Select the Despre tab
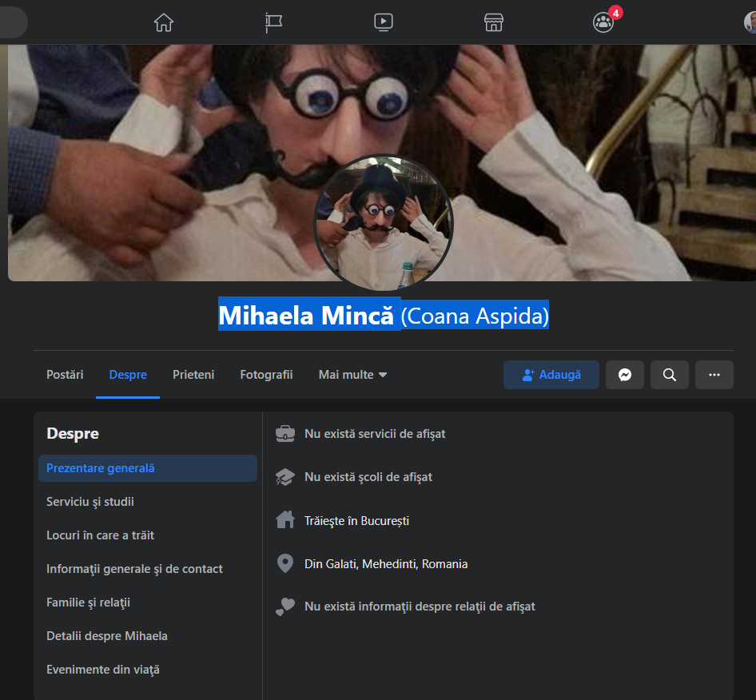Image resolution: width=756 pixels, height=700 pixels. coord(128,375)
